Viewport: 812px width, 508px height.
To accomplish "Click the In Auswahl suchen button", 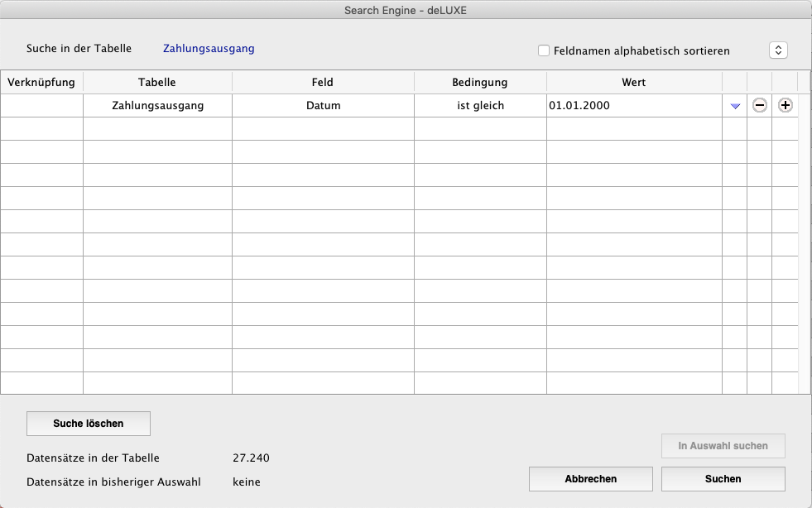I will [723, 446].
